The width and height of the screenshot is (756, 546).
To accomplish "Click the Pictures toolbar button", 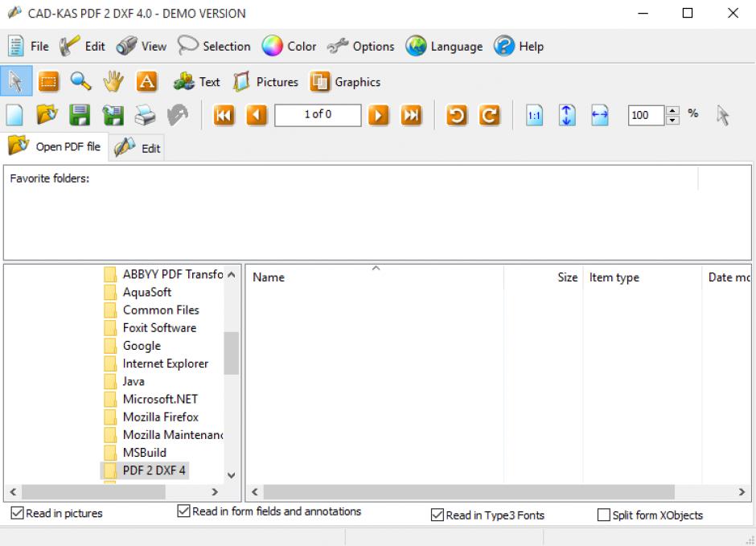I will tap(265, 82).
